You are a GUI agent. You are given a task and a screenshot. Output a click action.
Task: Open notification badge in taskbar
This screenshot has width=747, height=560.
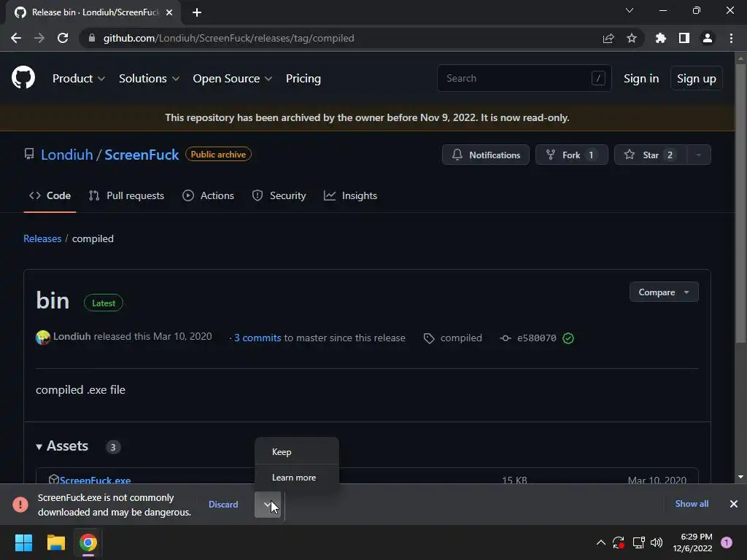pyautogui.click(x=726, y=542)
